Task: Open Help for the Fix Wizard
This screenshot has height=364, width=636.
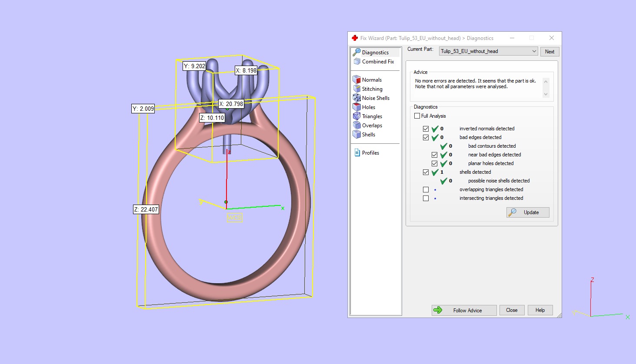Action: (x=540, y=310)
